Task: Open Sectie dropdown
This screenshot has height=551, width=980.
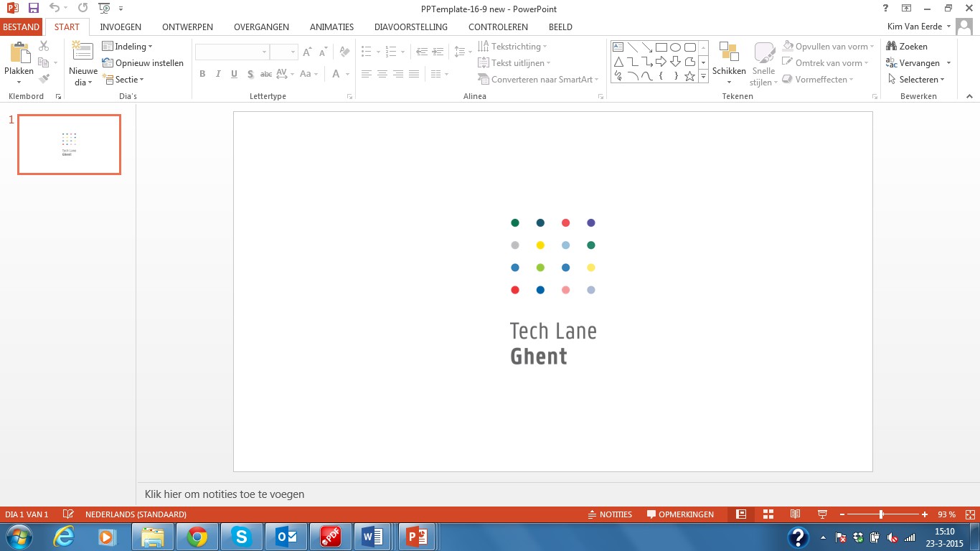Action: (x=123, y=80)
